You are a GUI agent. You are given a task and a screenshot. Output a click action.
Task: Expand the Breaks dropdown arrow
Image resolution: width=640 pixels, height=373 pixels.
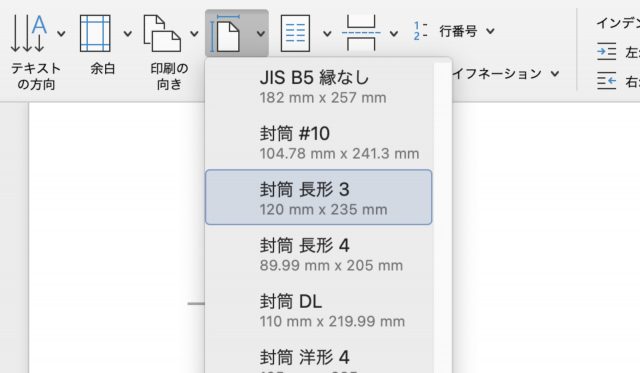(394, 33)
